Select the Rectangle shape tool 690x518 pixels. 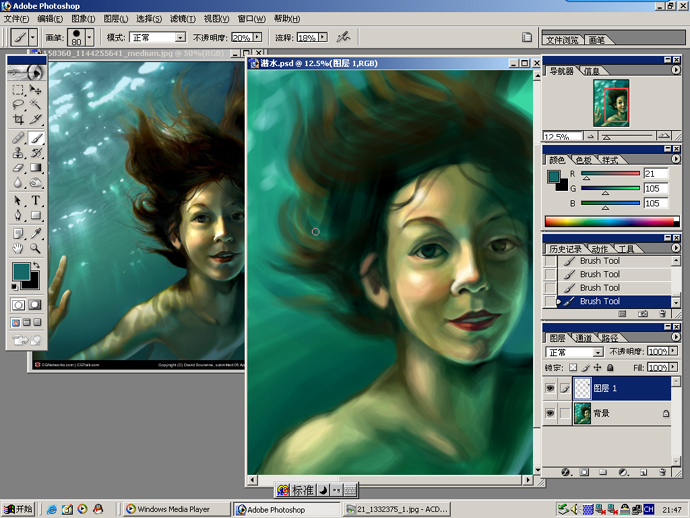coord(35,215)
